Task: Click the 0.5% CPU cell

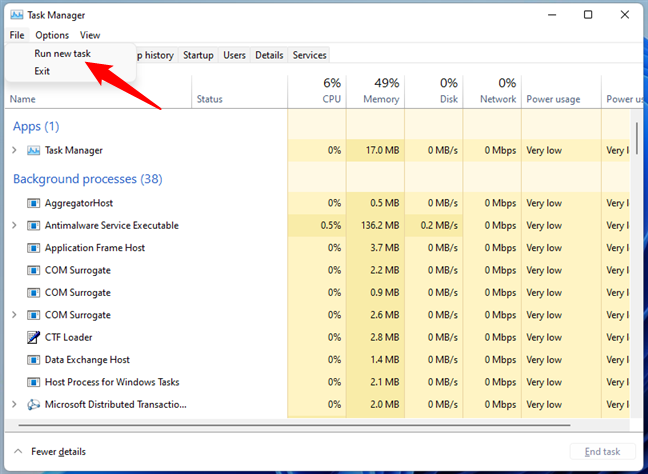Action: coord(317,226)
